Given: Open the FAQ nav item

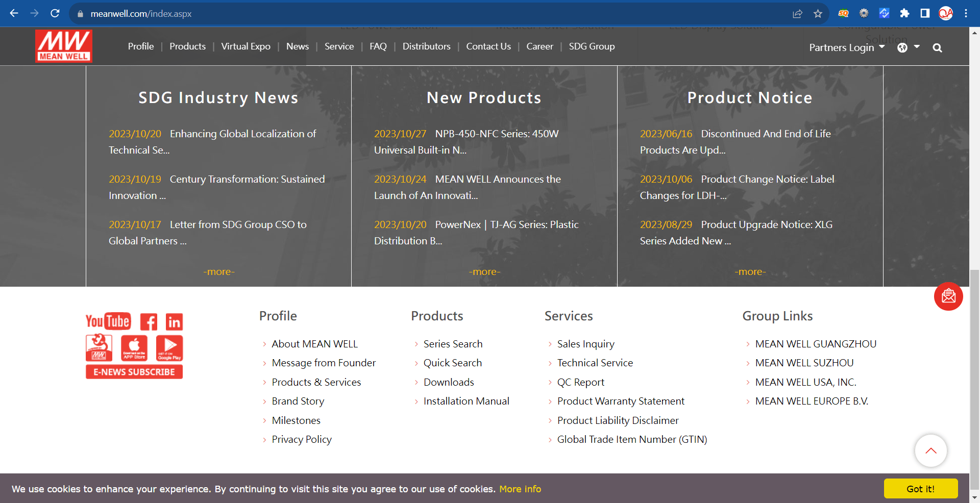Looking at the screenshot, I should pos(378,46).
